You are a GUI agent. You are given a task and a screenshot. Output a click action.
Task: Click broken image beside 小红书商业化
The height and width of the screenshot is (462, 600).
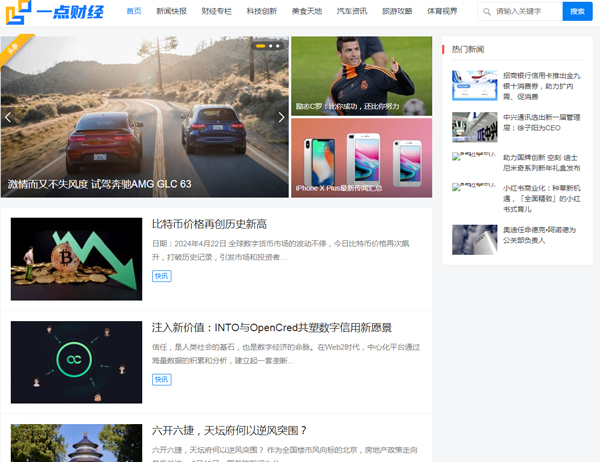point(474,187)
